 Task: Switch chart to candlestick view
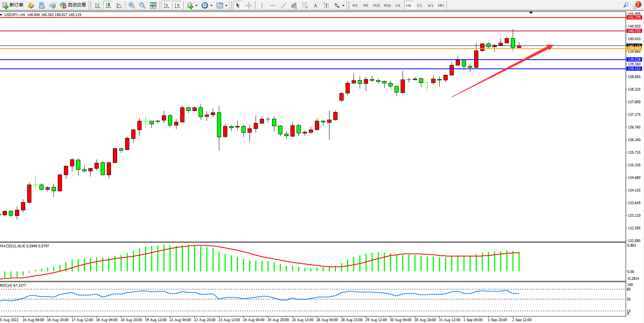point(108,5)
